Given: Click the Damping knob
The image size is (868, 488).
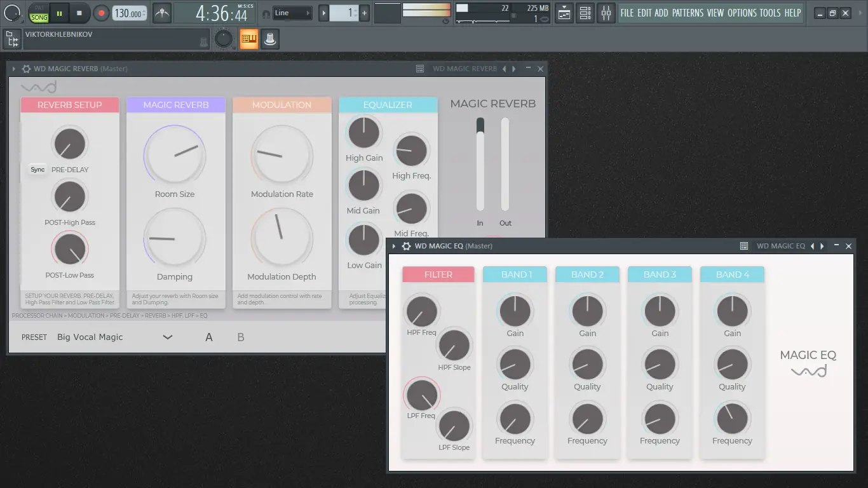Looking at the screenshot, I should pyautogui.click(x=175, y=238).
